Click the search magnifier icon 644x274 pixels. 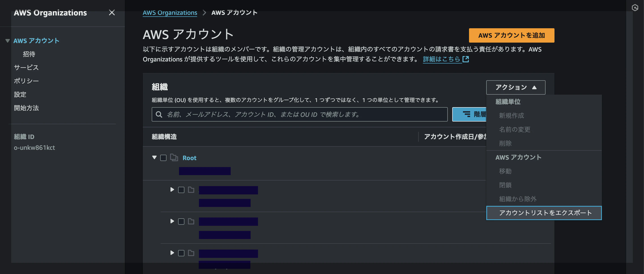159,114
